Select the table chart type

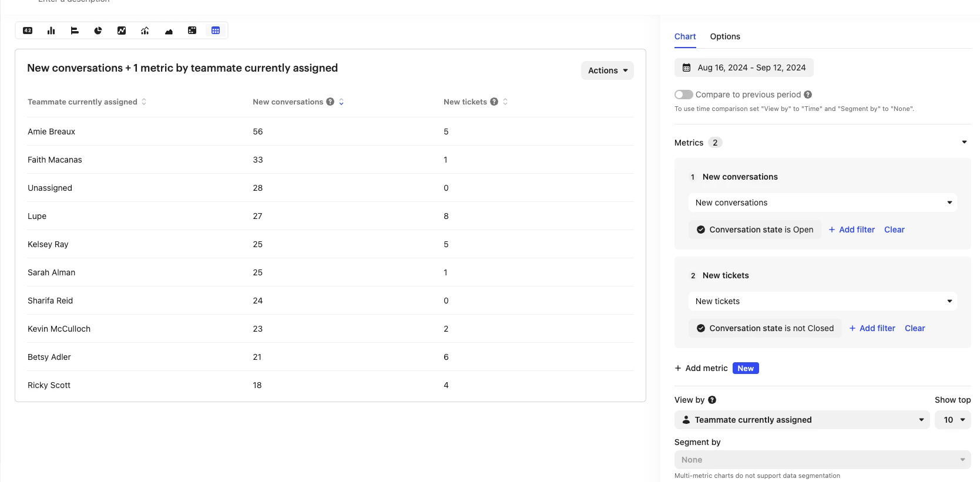pyautogui.click(x=216, y=31)
